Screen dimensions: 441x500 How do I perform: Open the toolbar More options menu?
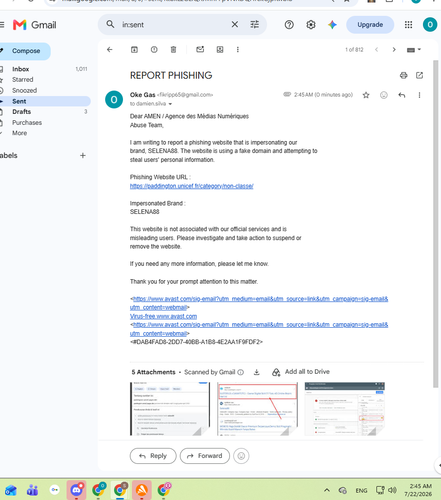point(238,50)
